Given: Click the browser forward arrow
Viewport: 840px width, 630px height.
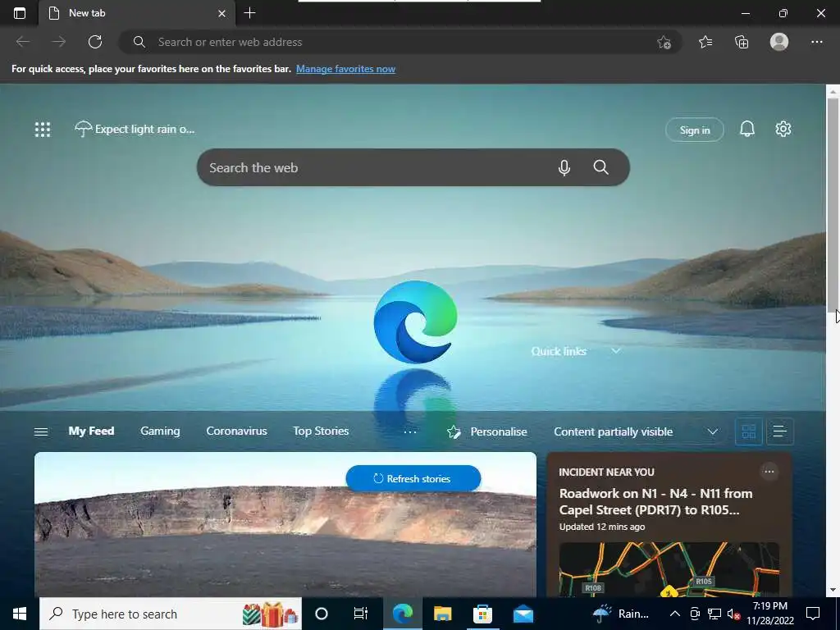Looking at the screenshot, I should point(58,42).
